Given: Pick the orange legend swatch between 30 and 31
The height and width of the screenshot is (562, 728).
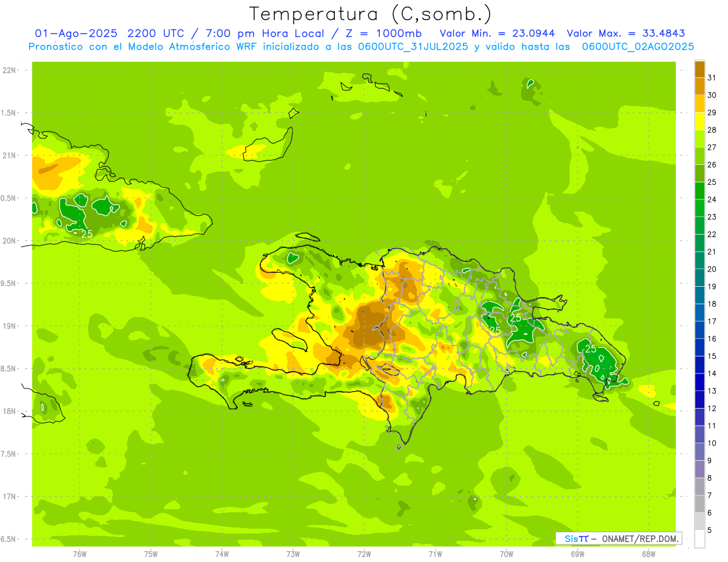Looking at the screenshot, I should (699, 86).
